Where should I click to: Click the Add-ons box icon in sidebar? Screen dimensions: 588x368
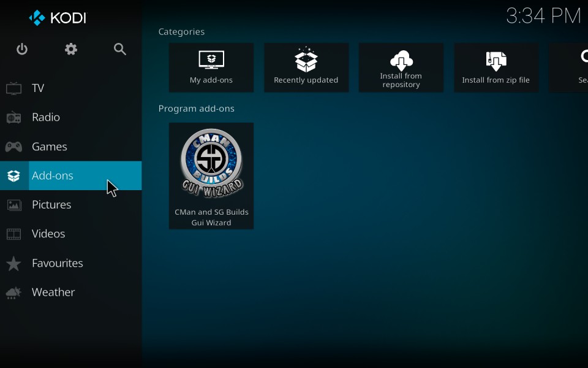point(14,176)
